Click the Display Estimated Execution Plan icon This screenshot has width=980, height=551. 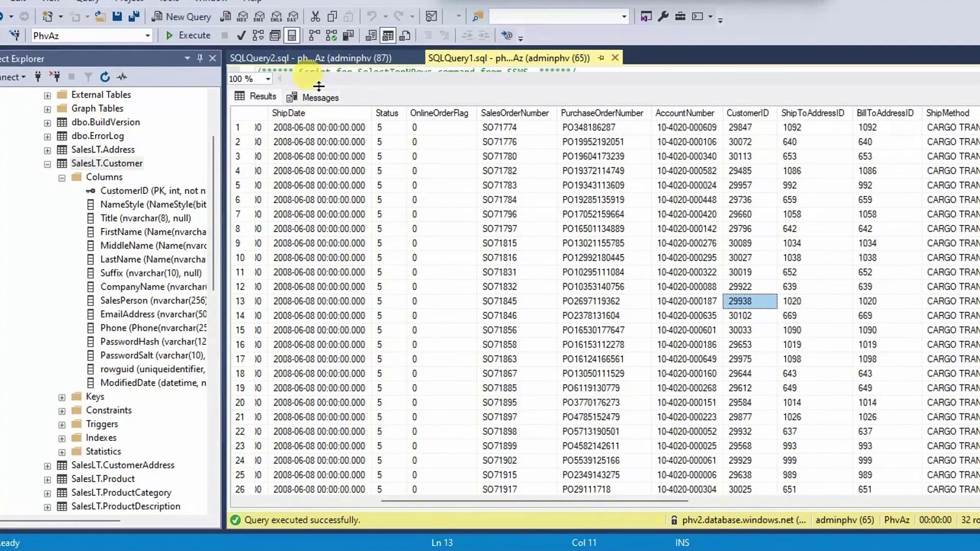tap(258, 35)
